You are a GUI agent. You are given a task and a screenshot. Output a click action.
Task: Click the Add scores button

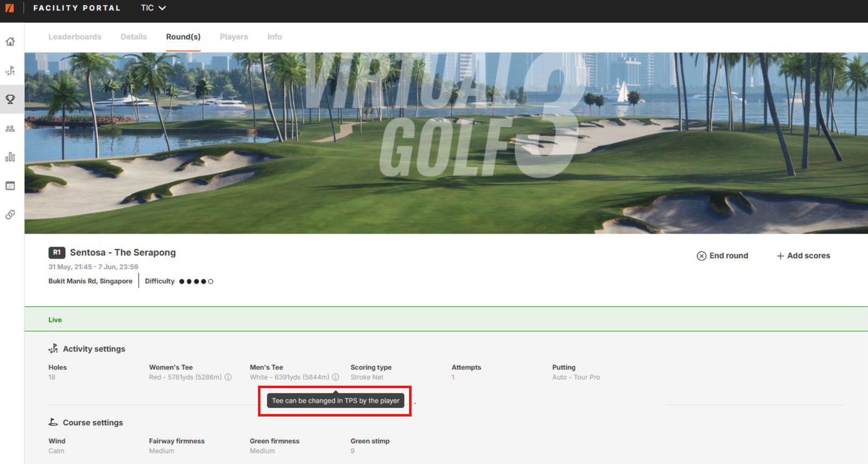click(x=803, y=256)
